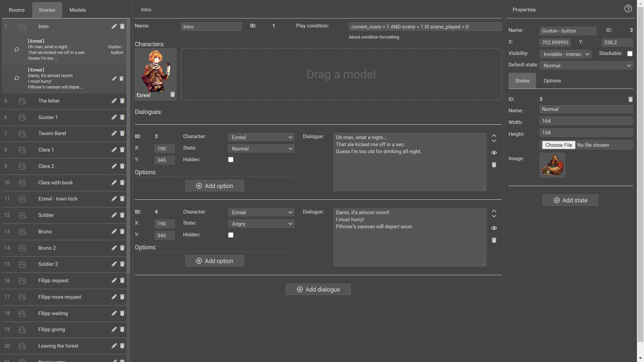Open State dropdown showing Angry
Viewport: 644px width, 362px height.
[x=261, y=224]
